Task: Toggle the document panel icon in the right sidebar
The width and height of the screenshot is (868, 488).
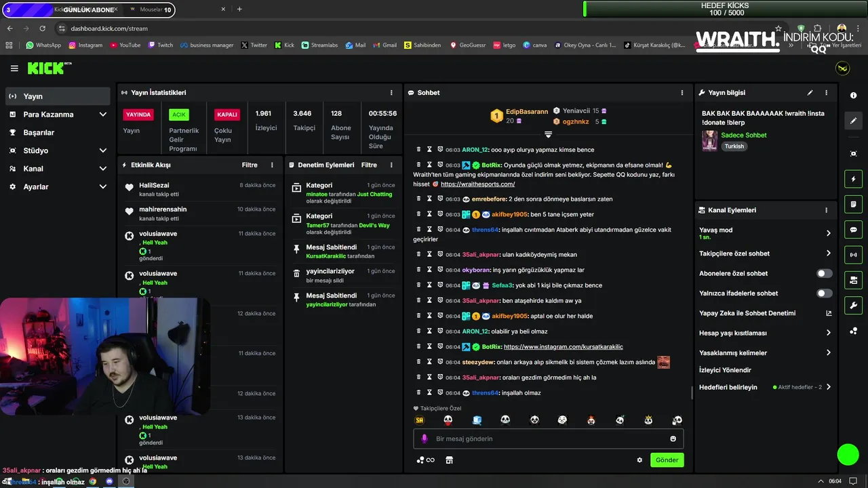Action: pyautogui.click(x=853, y=204)
